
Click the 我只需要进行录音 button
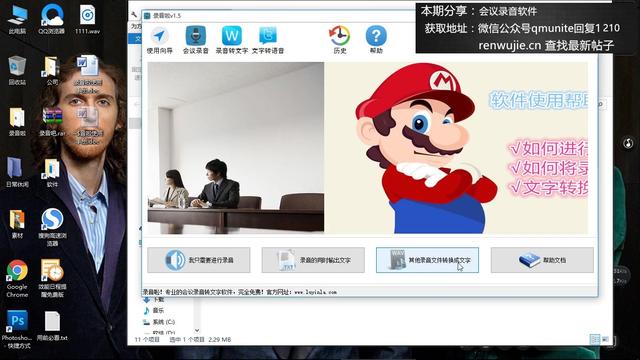(x=199, y=260)
